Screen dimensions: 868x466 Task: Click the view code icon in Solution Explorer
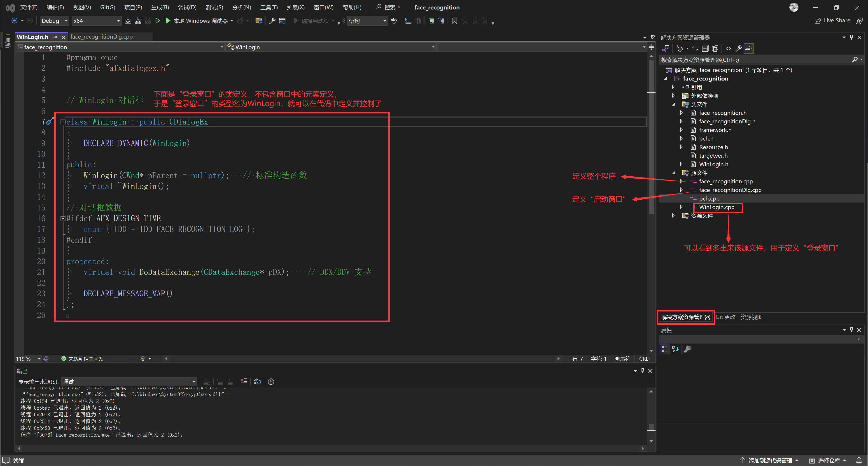(x=728, y=48)
